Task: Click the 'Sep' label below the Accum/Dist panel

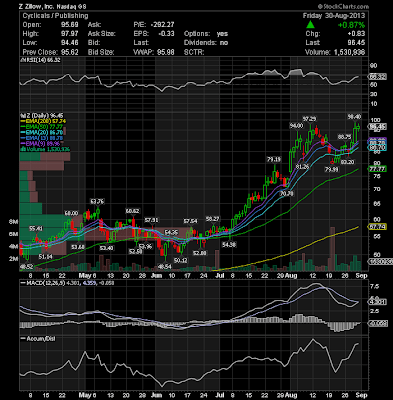Action: [361, 395]
